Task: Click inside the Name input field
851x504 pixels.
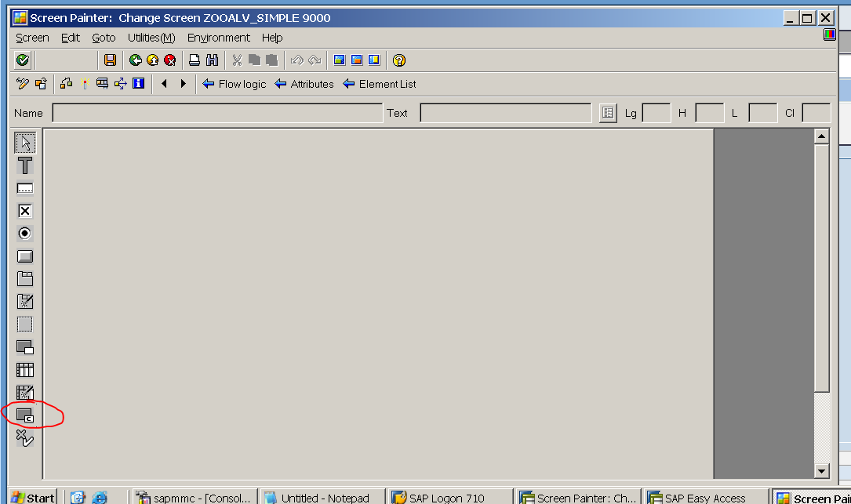Action: [212, 112]
